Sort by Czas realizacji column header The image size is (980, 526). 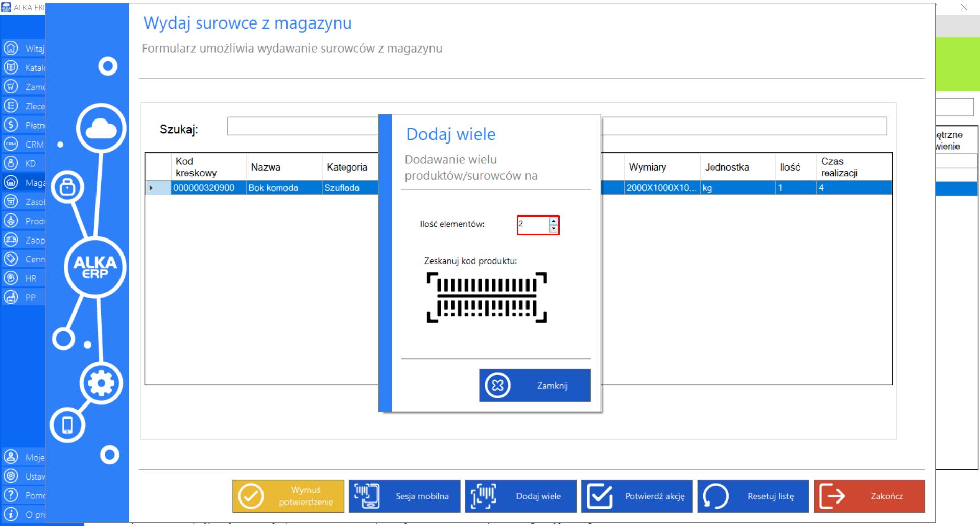(854, 167)
